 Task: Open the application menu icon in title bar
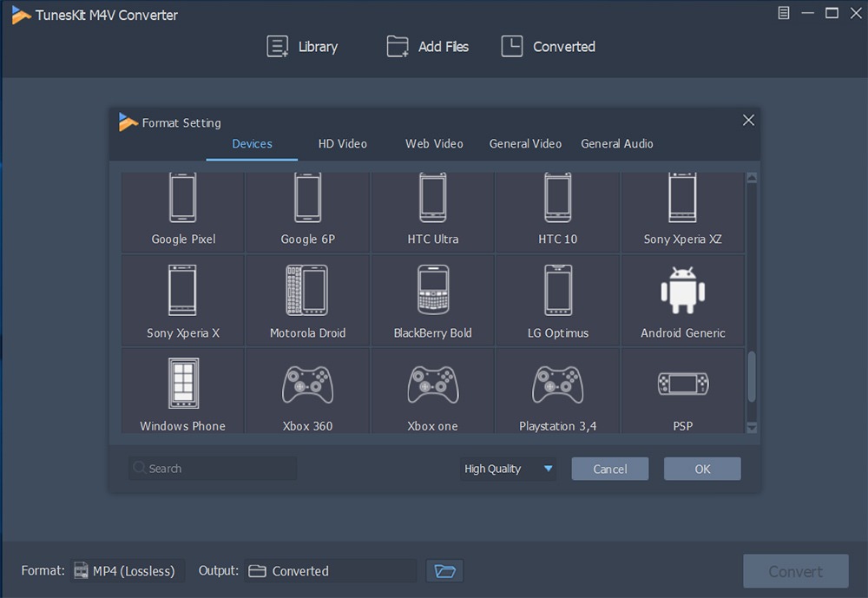pyautogui.click(x=783, y=13)
